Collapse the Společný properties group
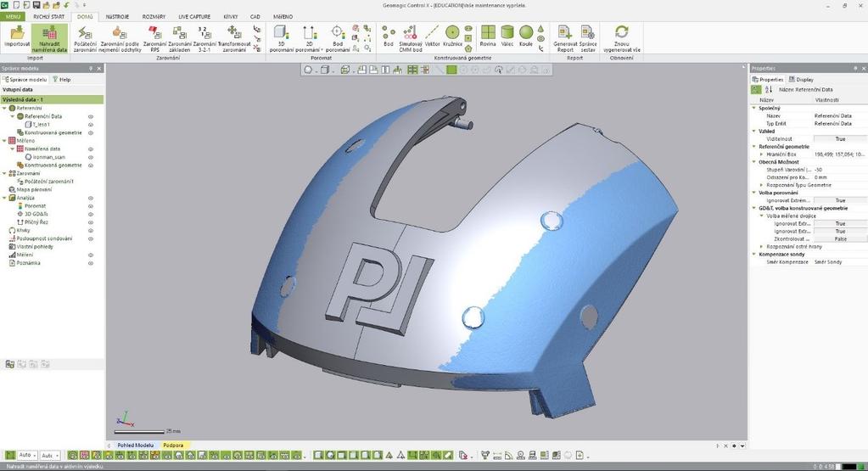The height and width of the screenshot is (471, 868). click(754, 108)
